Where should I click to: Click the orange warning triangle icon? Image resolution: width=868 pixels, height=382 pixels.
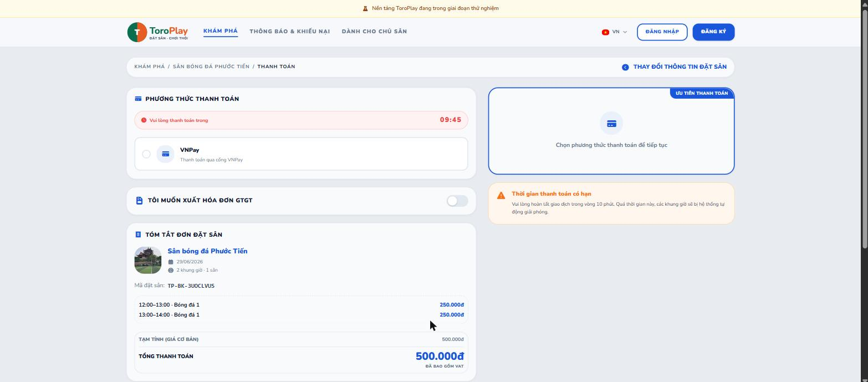click(x=501, y=195)
